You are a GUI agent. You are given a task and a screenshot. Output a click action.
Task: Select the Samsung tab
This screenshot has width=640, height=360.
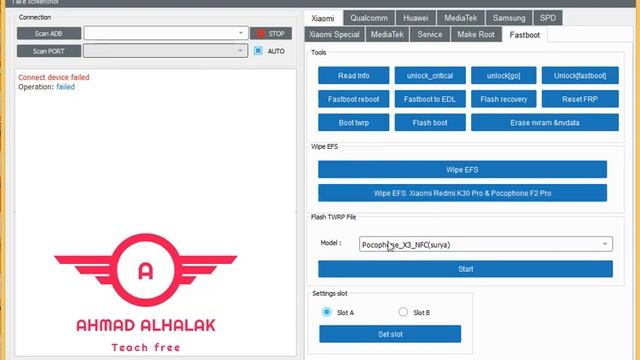click(x=509, y=18)
